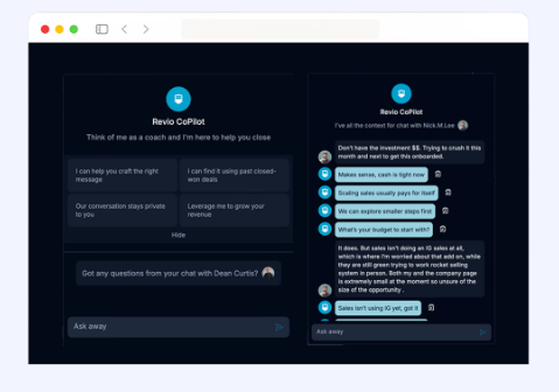
Task: Click the Revio CoPilot logo in right panel
Action: click(401, 93)
